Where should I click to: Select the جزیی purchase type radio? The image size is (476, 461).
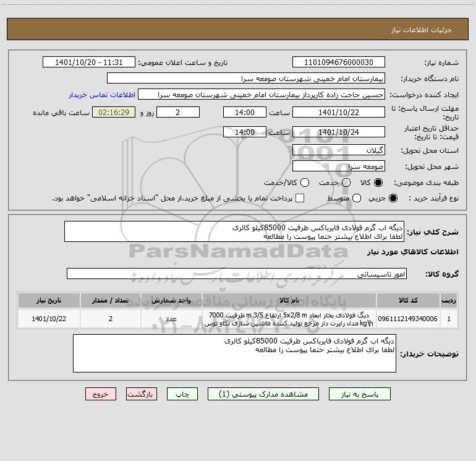click(393, 198)
